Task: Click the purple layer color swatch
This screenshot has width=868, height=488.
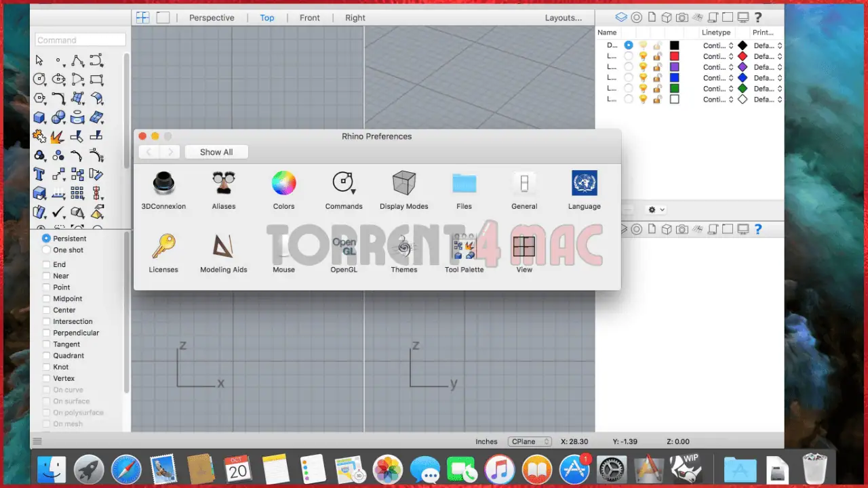Action: point(673,66)
